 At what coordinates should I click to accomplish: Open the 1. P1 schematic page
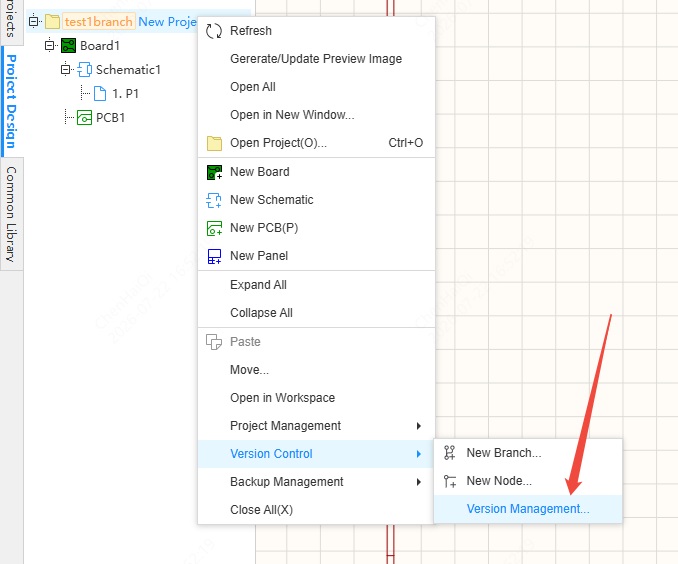coord(125,94)
